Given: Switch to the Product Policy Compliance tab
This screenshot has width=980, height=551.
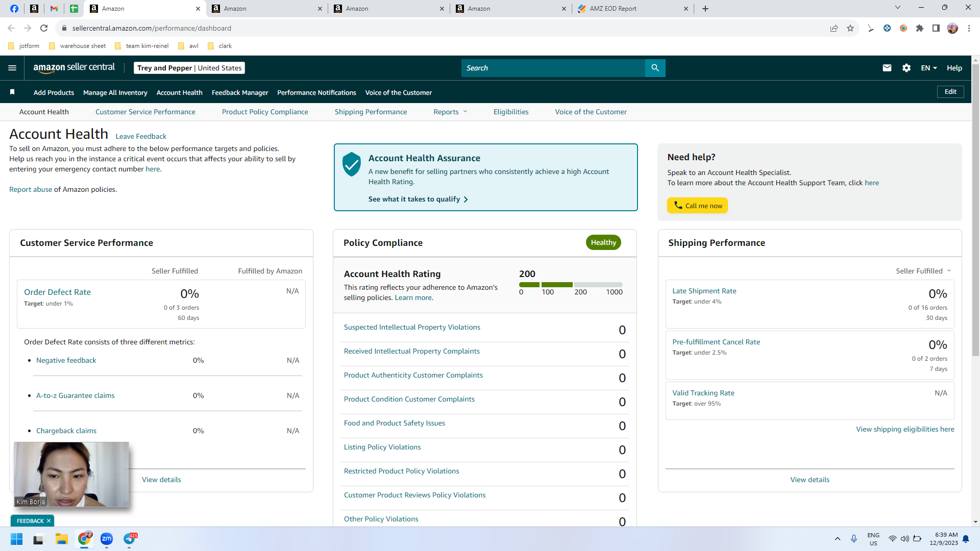Looking at the screenshot, I should coord(265,112).
